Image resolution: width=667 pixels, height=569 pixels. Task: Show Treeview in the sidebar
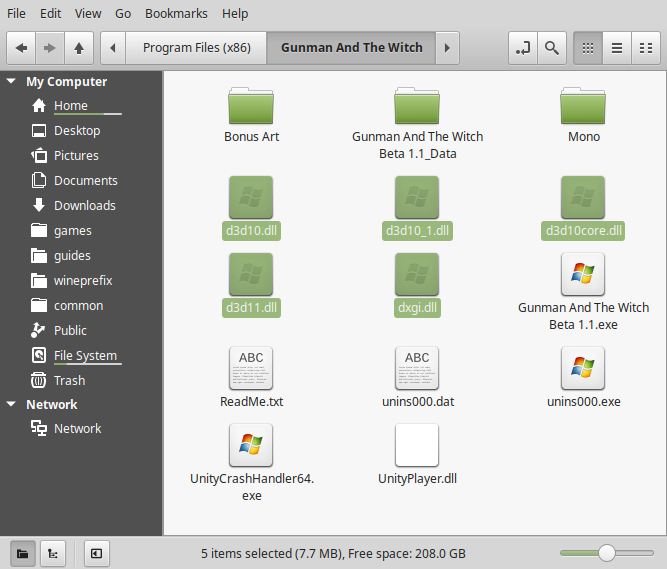(53, 554)
